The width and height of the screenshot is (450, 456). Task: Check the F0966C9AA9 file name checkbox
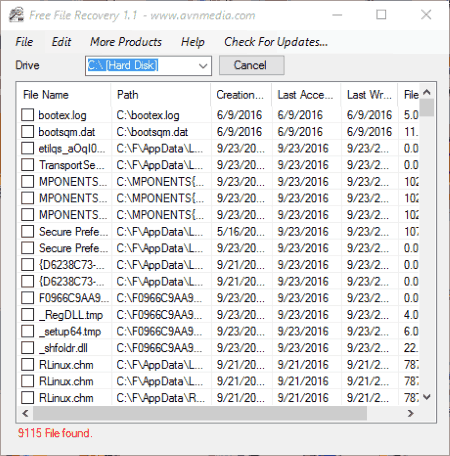click(27, 298)
